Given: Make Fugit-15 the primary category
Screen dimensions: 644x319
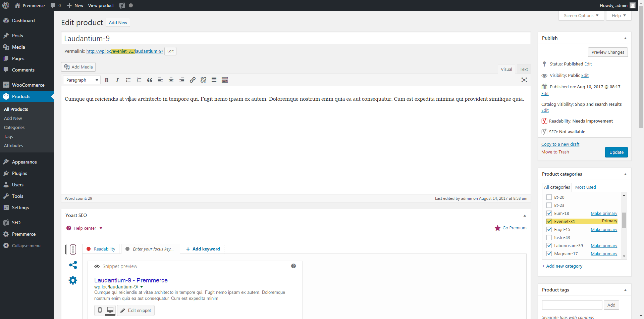Looking at the screenshot, I should [604, 229].
